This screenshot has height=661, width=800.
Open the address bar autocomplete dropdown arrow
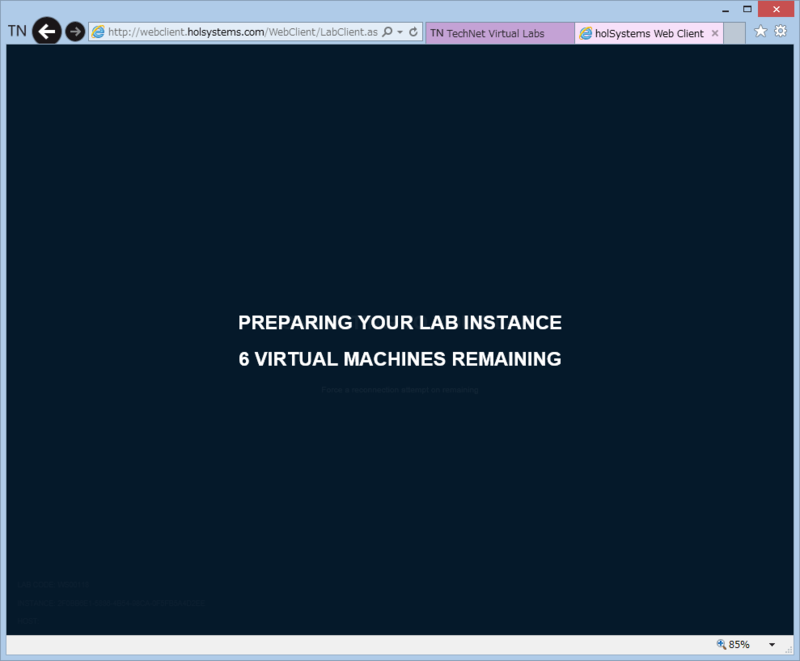coord(400,32)
